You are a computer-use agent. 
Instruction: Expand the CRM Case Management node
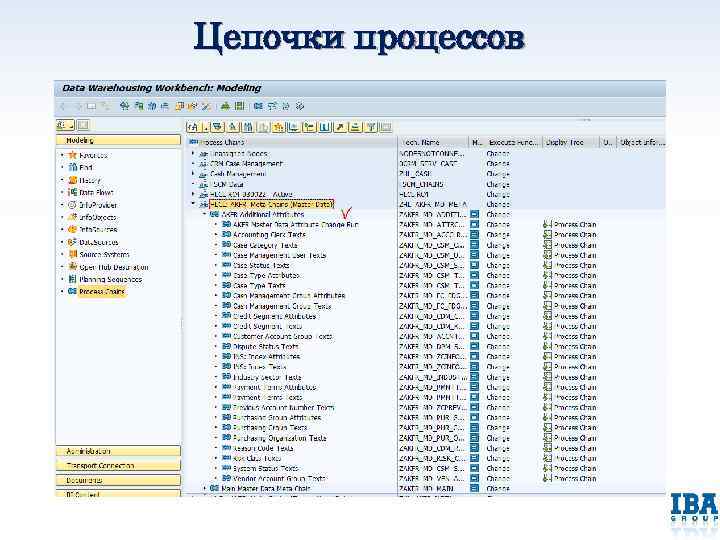pyautogui.click(x=193, y=163)
